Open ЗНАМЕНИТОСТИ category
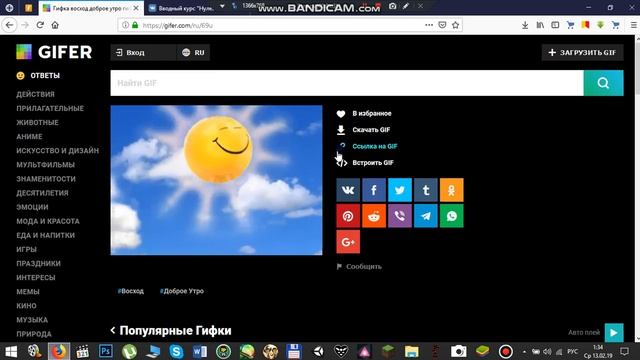The height and width of the screenshot is (360, 640). pyautogui.click(x=46, y=179)
